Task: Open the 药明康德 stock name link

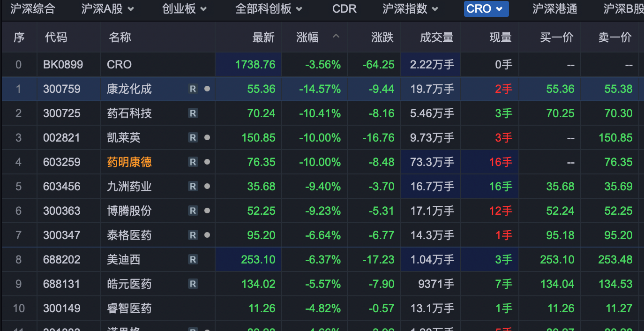Action: [x=129, y=162]
